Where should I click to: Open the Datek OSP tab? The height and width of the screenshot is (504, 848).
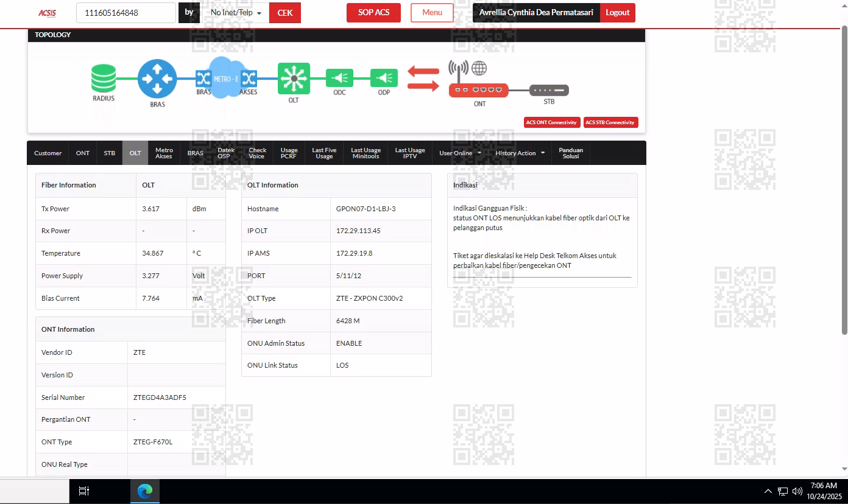coord(226,153)
